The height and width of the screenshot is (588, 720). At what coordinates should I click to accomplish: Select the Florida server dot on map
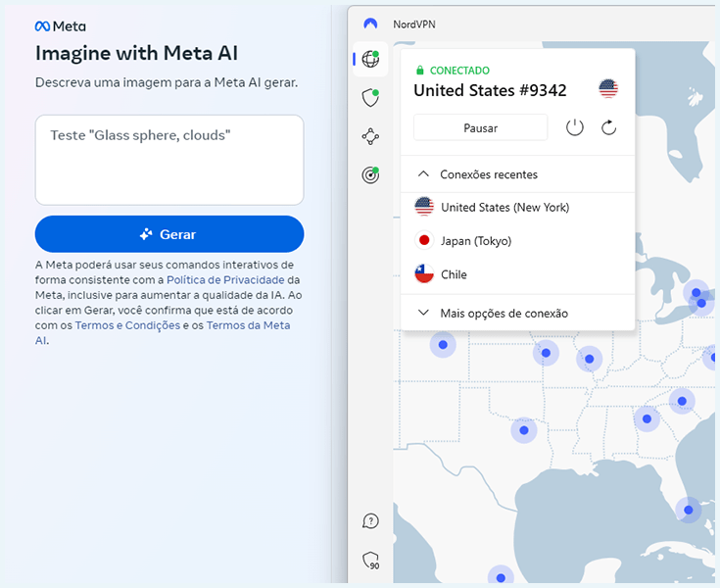coord(688,510)
